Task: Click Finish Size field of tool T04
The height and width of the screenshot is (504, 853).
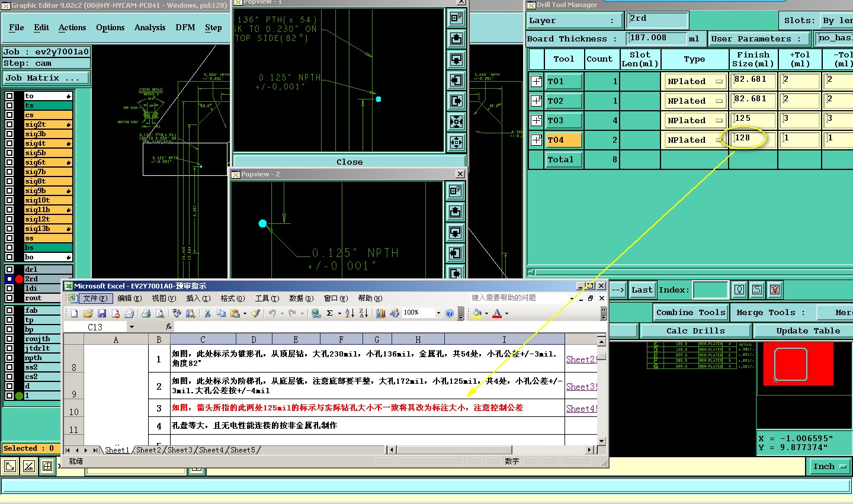Action: [x=753, y=140]
